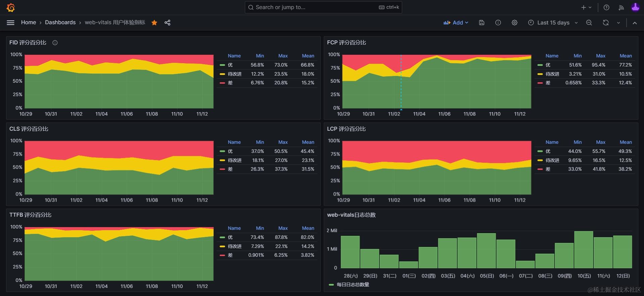Open the refresh interval dropdown arrow
The width and height of the screenshot is (644, 296).
618,23
